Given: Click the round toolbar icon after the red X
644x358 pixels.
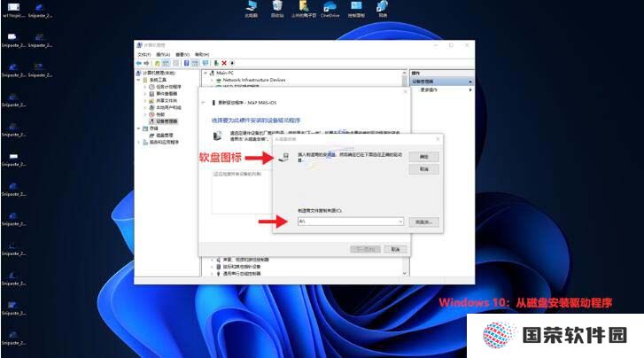Looking at the screenshot, I should point(232,63).
